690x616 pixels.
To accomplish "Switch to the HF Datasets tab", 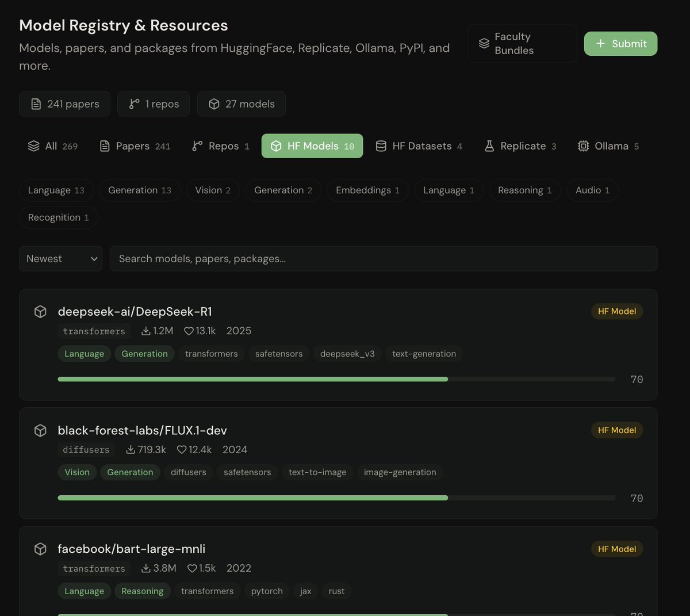I will (419, 146).
